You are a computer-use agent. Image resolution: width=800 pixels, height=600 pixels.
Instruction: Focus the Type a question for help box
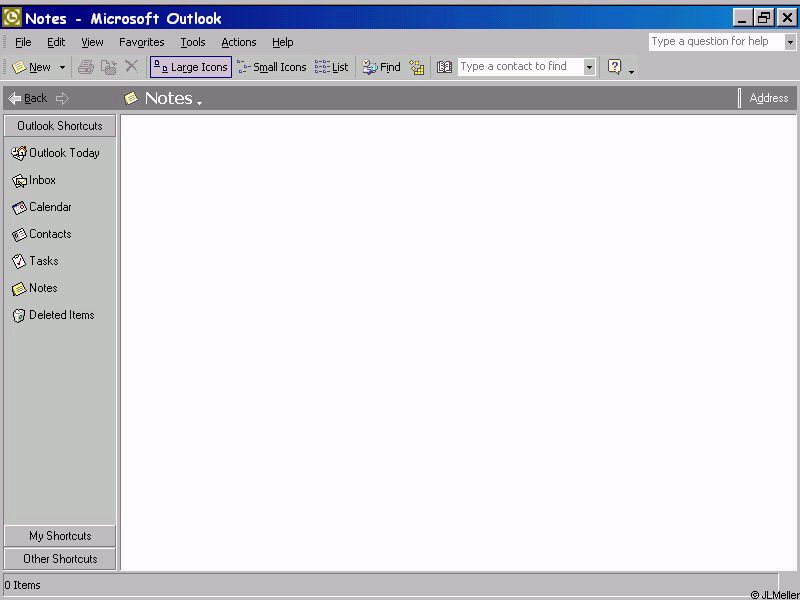point(717,42)
